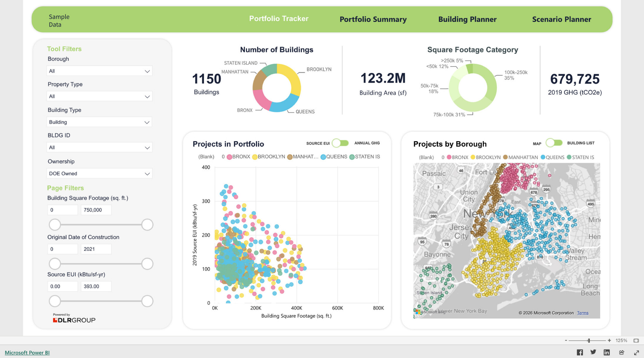Share report on Twitter icon
This screenshot has height=358, width=644.
click(x=593, y=352)
